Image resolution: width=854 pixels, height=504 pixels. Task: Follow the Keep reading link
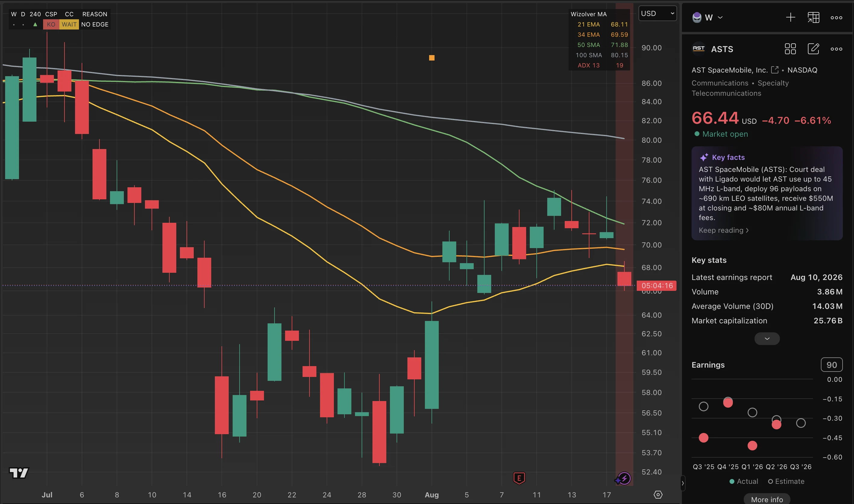(x=723, y=230)
